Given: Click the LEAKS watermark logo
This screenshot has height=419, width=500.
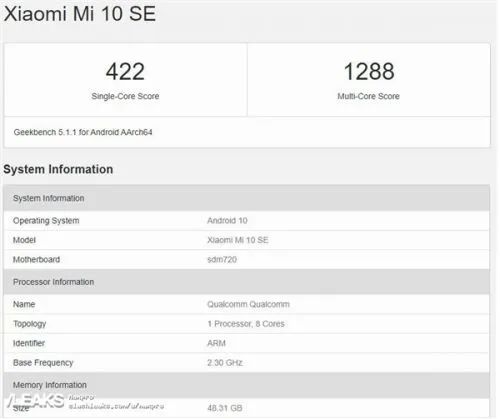Looking at the screenshot, I should click(x=36, y=401).
